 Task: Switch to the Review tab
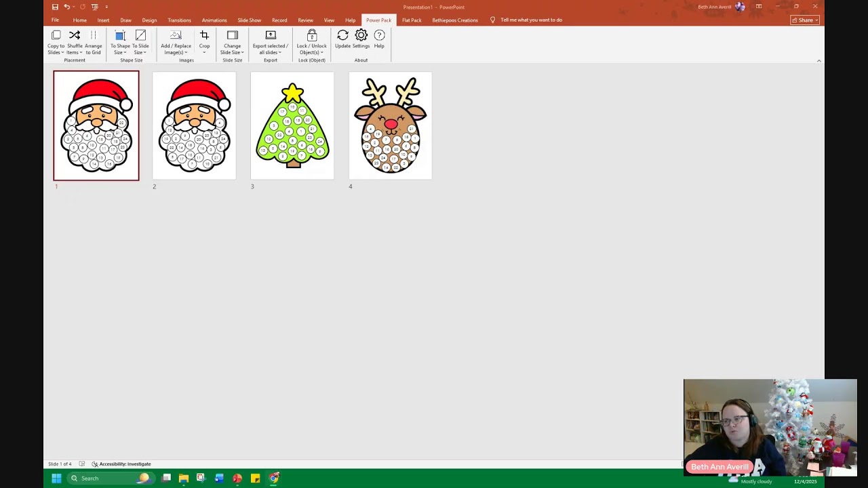(305, 20)
